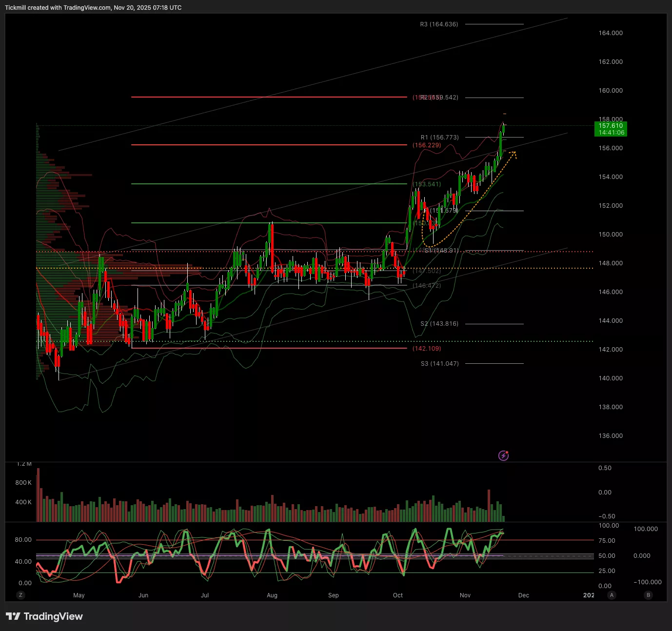Click the B scale button
The width and height of the screenshot is (672, 631).
pos(648,595)
